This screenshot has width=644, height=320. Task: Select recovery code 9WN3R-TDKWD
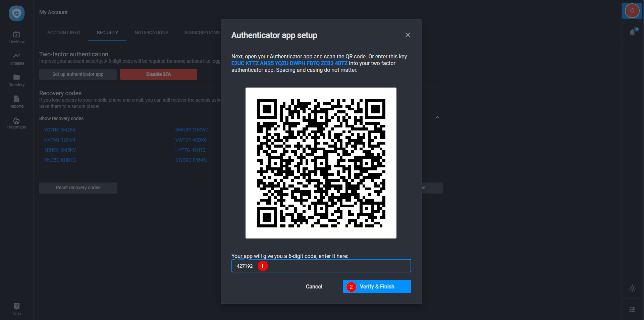tap(192, 130)
